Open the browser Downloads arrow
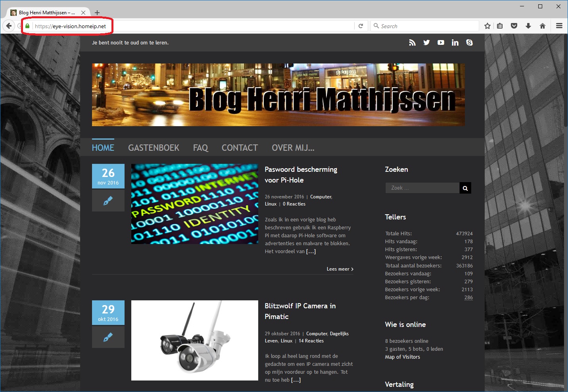The width and height of the screenshot is (568, 392). pos(528,26)
